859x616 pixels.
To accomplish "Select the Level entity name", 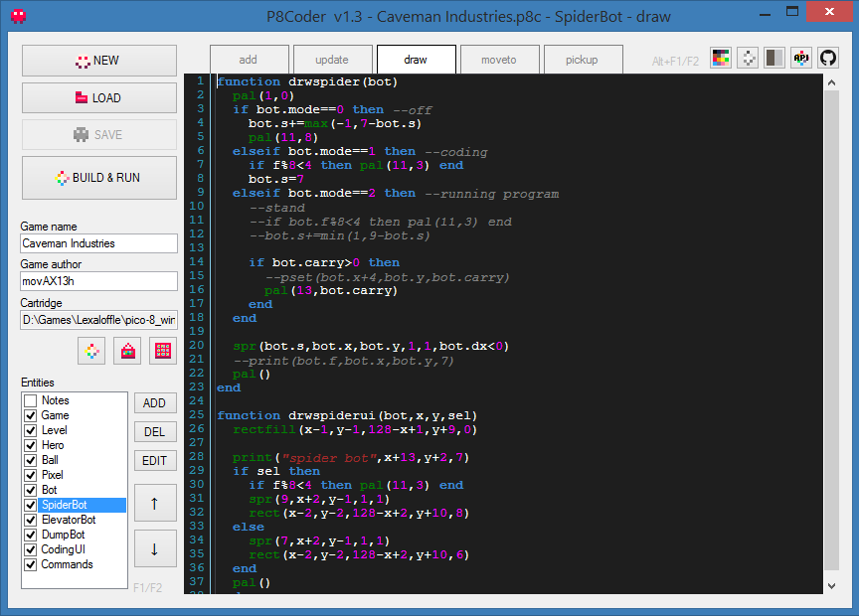I will coord(55,430).
